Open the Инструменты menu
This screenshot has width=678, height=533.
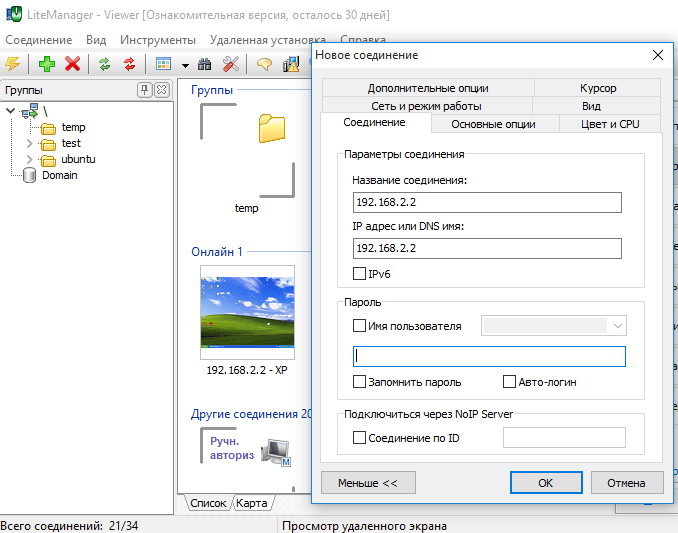[x=158, y=40]
